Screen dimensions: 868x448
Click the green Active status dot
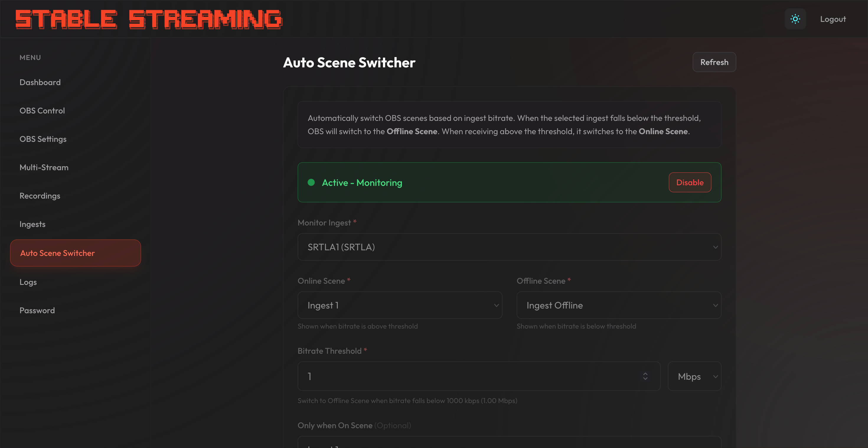(311, 183)
